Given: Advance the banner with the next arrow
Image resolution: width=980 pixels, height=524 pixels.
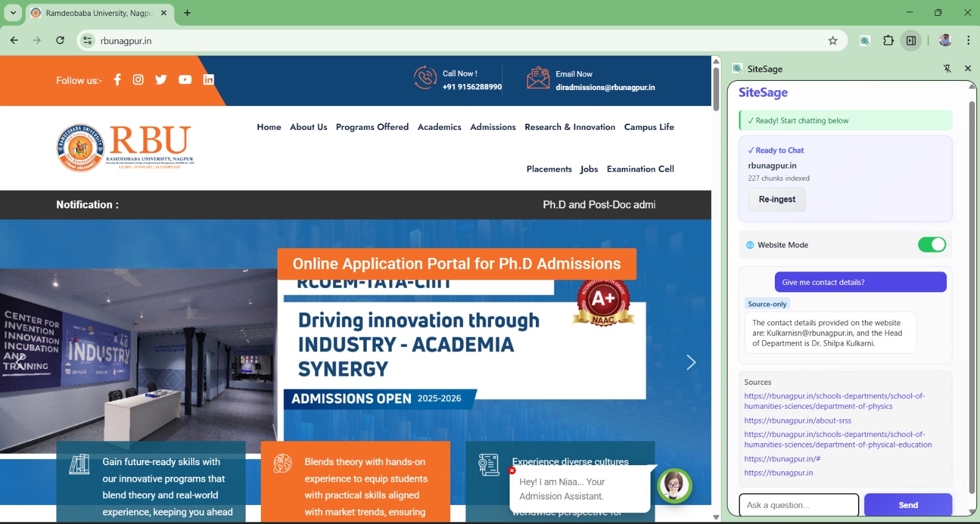Looking at the screenshot, I should [691, 362].
